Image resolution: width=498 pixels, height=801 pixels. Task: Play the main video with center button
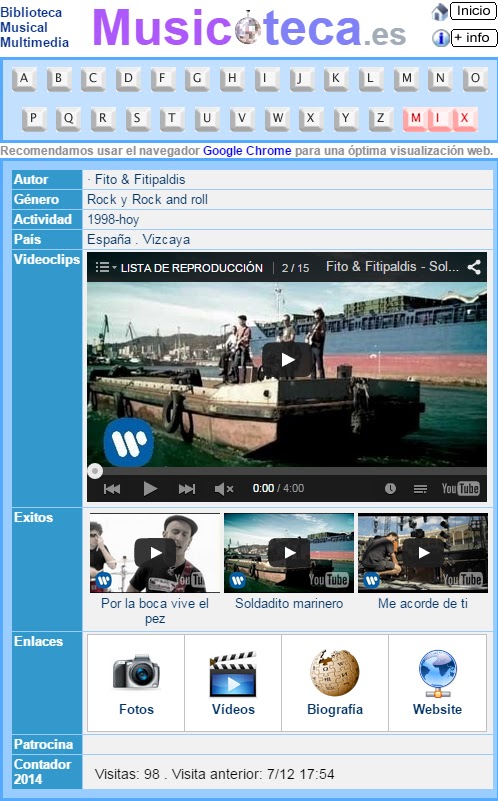point(288,360)
